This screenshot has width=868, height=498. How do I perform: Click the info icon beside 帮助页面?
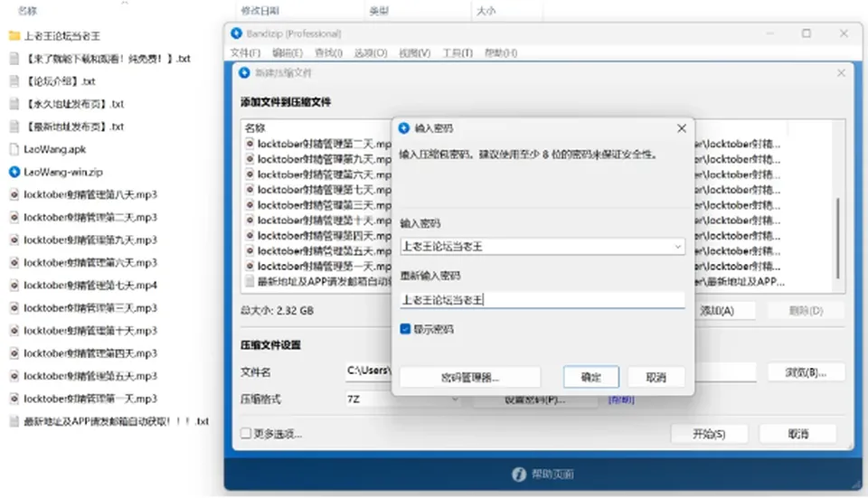pyautogui.click(x=519, y=475)
